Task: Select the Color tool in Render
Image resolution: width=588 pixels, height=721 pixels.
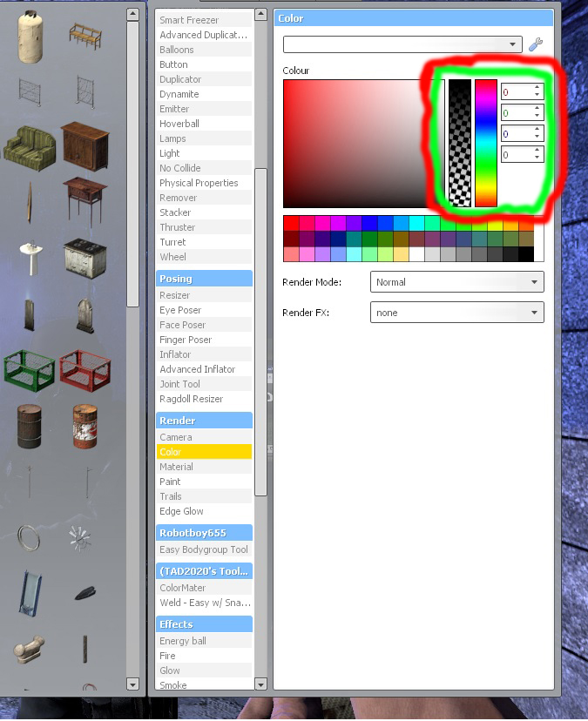Action: tap(205, 452)
